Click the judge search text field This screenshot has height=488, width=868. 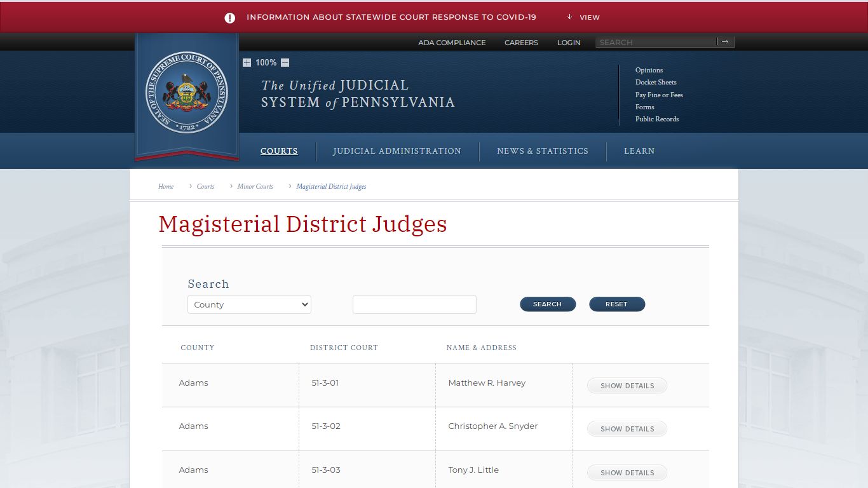[414, 304]
